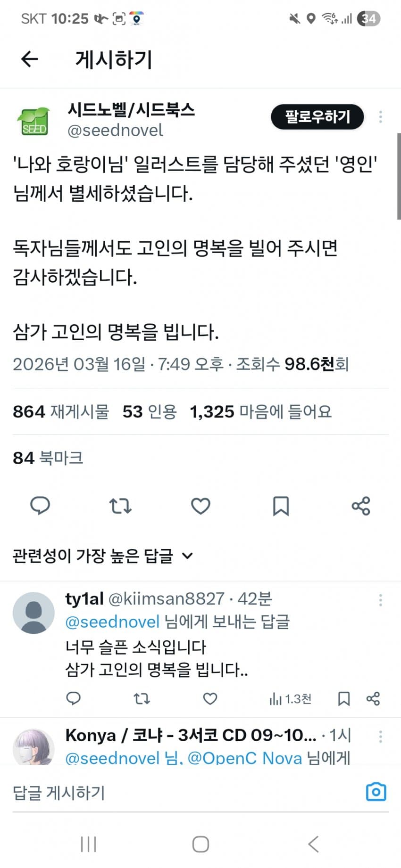Viewport: 401px width, 868px height.
Task: Reply to ty1al's comment
Action: [73, 698]
